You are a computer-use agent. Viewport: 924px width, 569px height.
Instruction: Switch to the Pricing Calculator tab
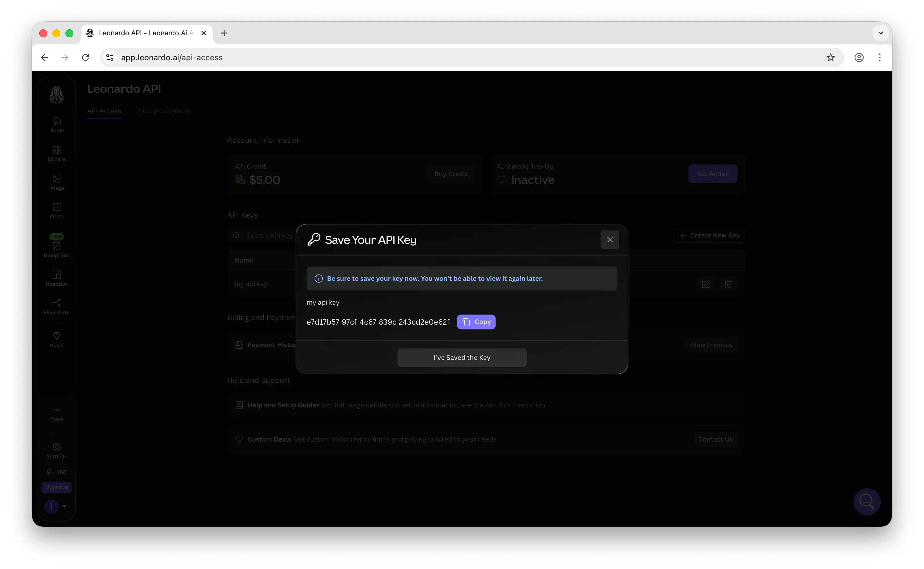164,111
